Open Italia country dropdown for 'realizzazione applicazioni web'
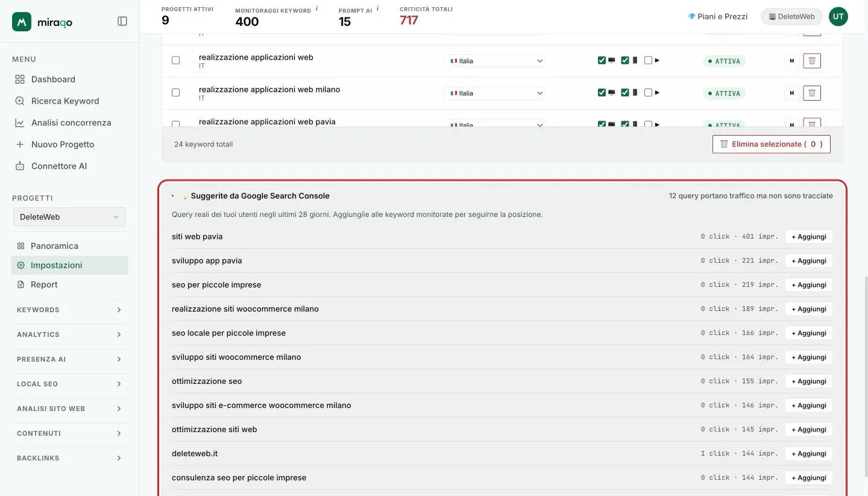The height and width of the screenshot is (496, 868). [x=494, y=61]
